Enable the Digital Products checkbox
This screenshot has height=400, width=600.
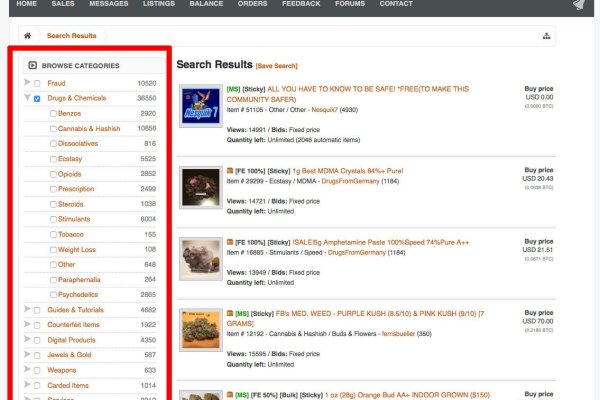coord(37,340)
